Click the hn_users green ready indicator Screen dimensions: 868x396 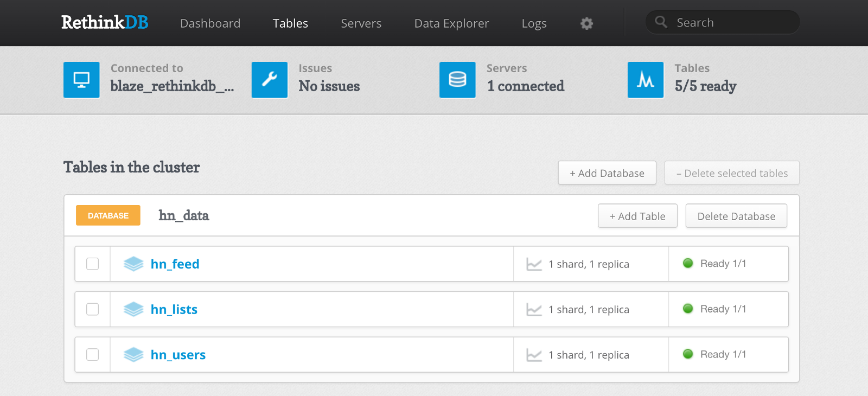(688, 354)
